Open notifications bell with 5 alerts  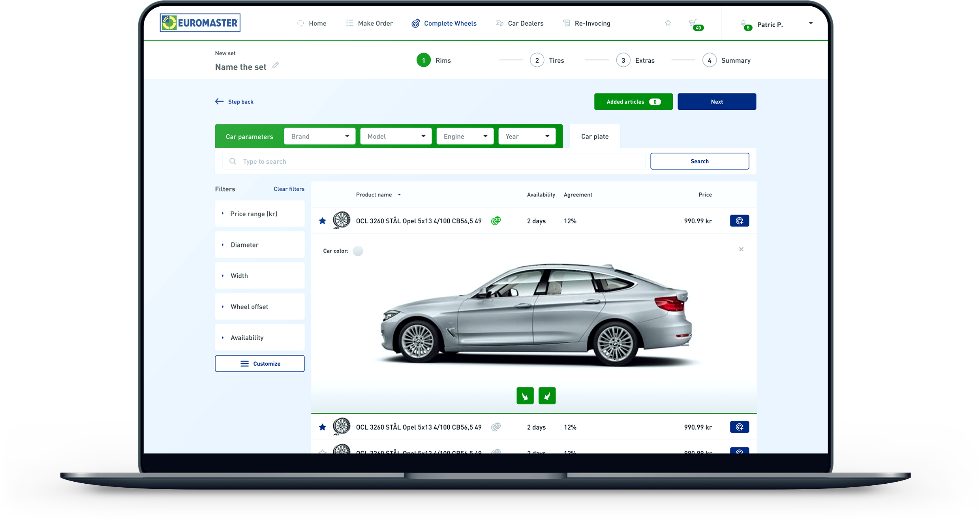tap(745, 25)
